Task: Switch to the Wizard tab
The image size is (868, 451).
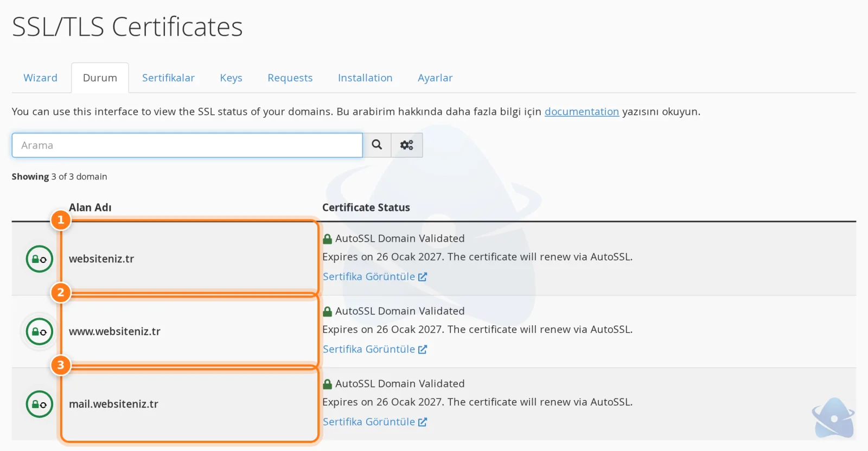Action: pos(40,78)
